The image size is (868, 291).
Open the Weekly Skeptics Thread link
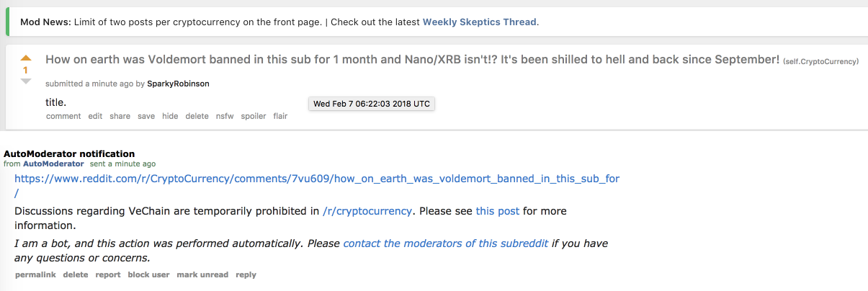coord(479,22)
